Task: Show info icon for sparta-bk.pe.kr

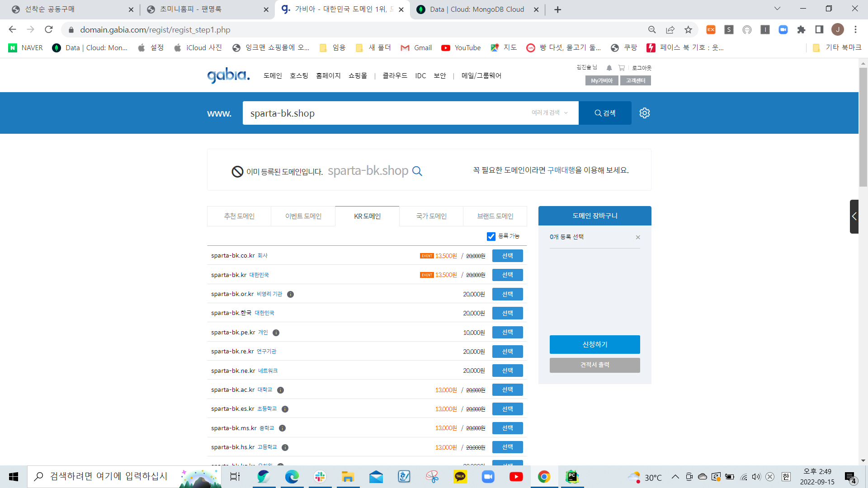Action: pyautogui.click(x=276, y=333)
